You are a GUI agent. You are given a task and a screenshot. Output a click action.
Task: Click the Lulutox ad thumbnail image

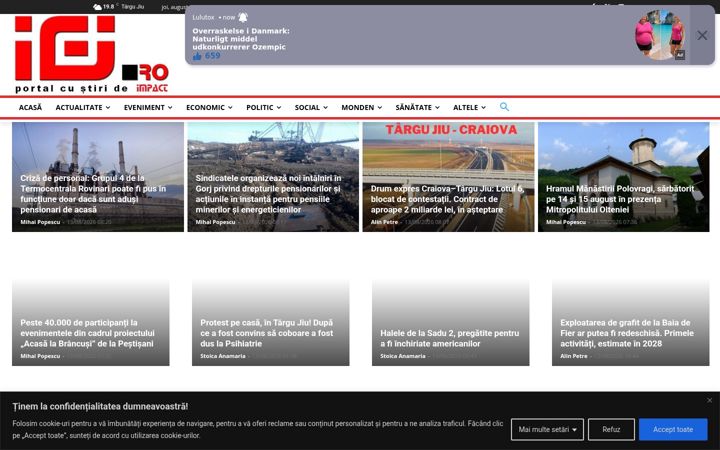[x=661, y=35]
